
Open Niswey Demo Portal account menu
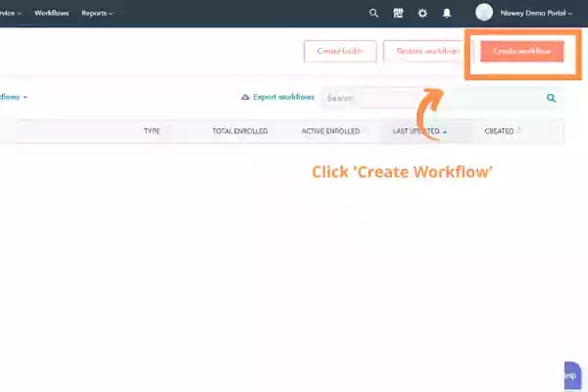(x=536, y=13)
